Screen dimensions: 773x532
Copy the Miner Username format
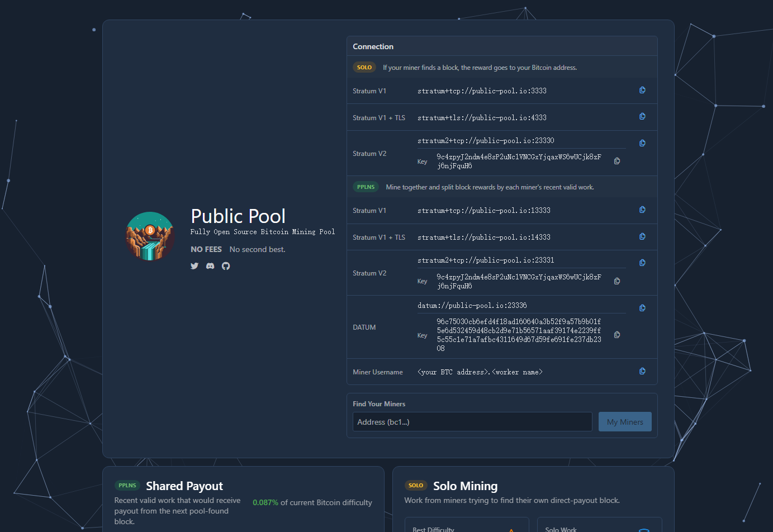642,371
